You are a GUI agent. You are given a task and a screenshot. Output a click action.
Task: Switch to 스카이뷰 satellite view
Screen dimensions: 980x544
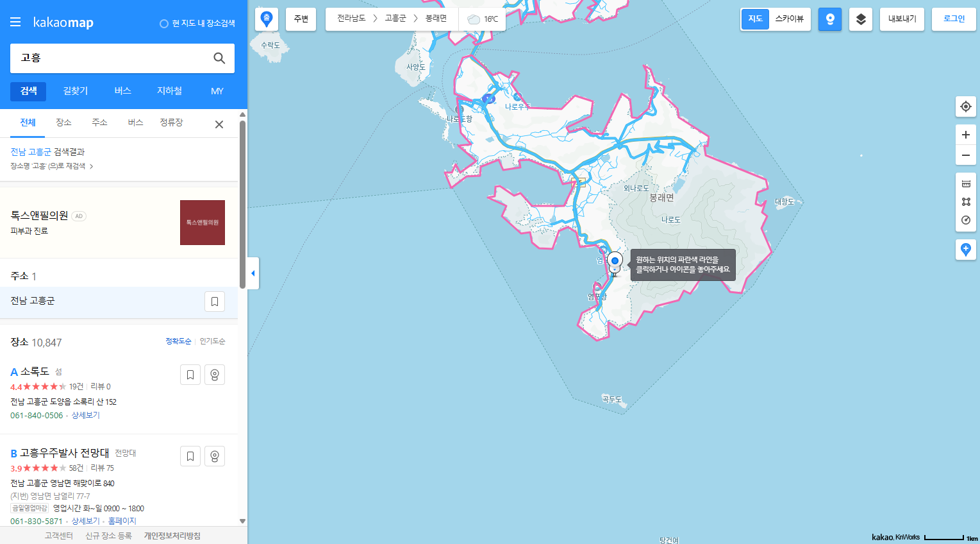(790, 19)
